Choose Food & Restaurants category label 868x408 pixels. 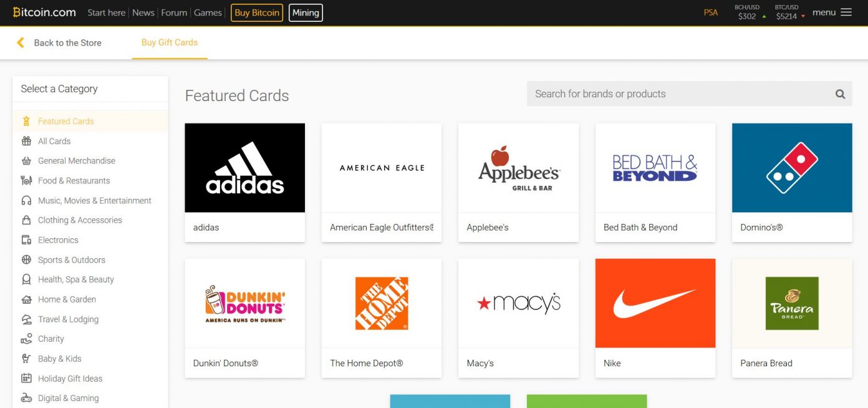(74, 181)
